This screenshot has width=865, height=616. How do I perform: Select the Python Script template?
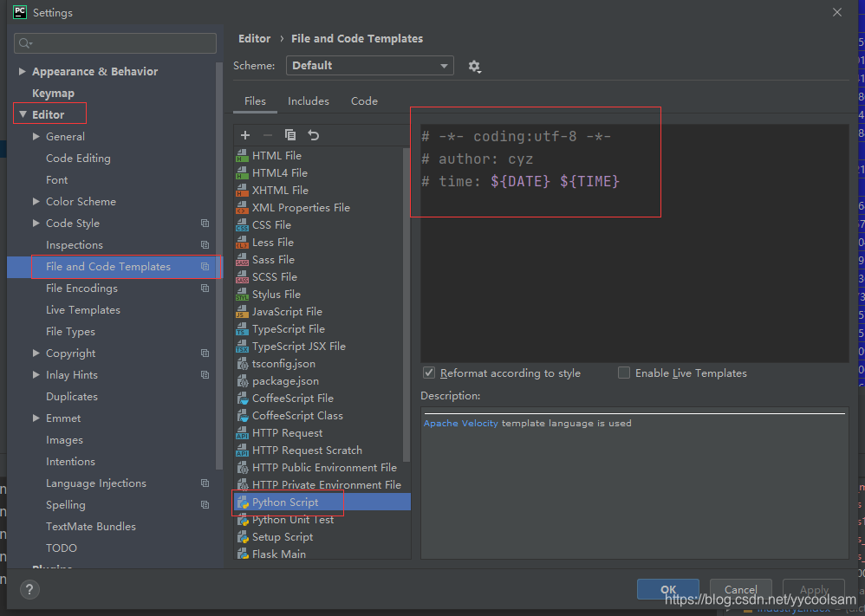click(x=322, y=502)
